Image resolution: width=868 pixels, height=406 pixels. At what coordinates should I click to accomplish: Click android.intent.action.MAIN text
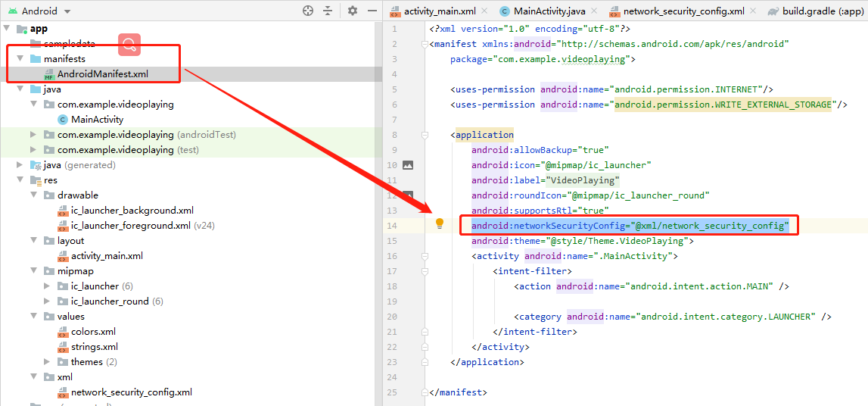(x=698, y=286)
